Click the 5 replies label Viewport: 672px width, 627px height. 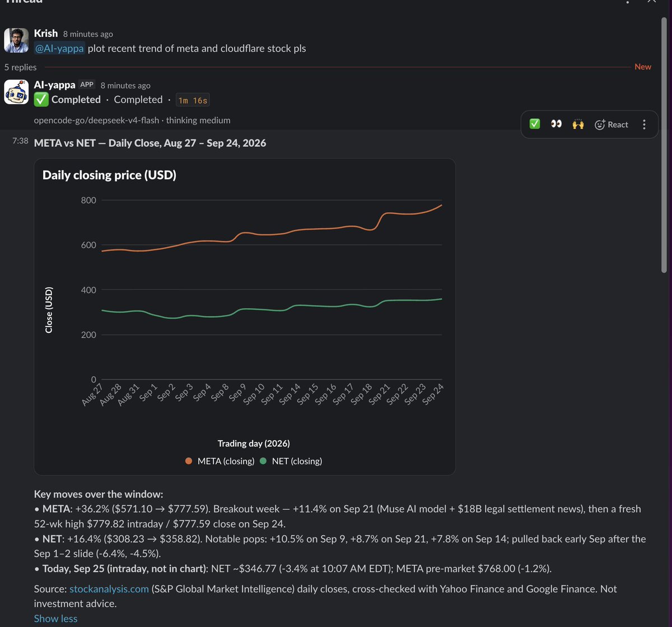[20, 67]
